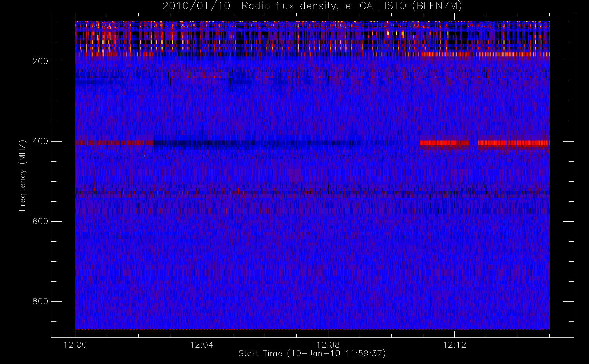The height and width of the screenshot is (364, 589).
Task: Click the plot title '2010/01/10 Radio flux density'
Action: tap(312, 6)
